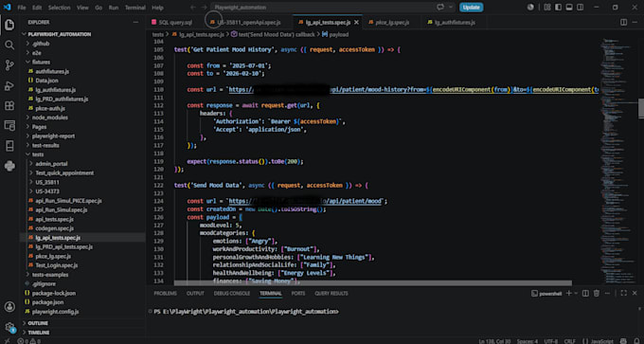Open the Manage gear icon

pyautogui.click(x=9, y=327)
